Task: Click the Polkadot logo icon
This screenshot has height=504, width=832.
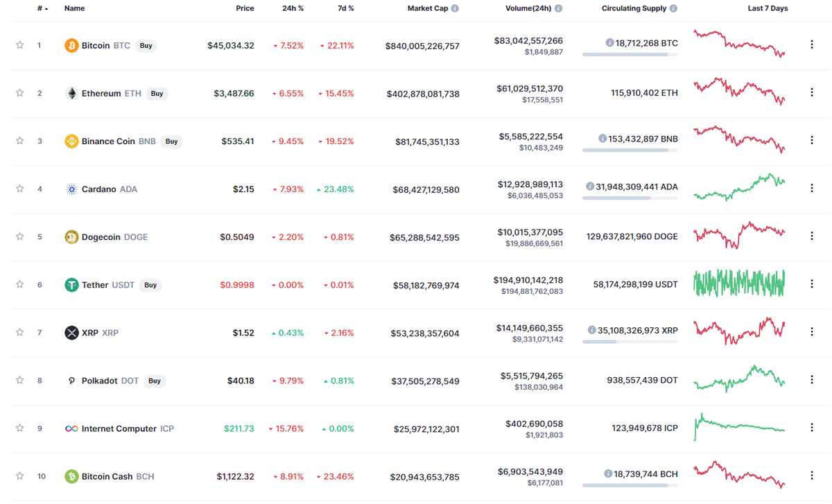Action: (x=71, y=381)
